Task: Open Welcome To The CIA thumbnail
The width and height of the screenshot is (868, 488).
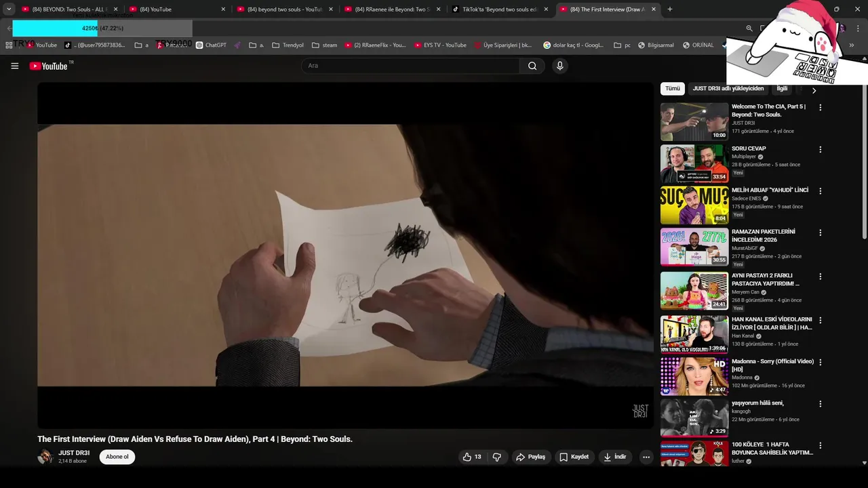Action: click(694, 121)
